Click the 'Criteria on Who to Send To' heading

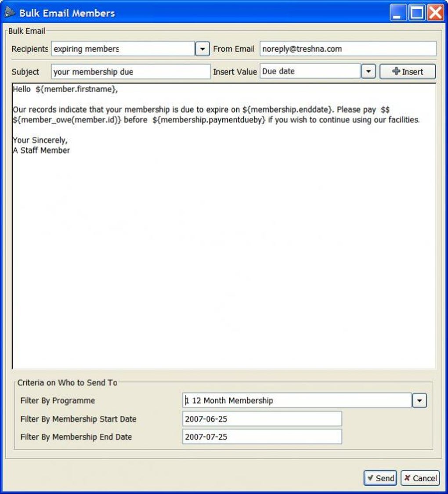[x=67, y=382]
